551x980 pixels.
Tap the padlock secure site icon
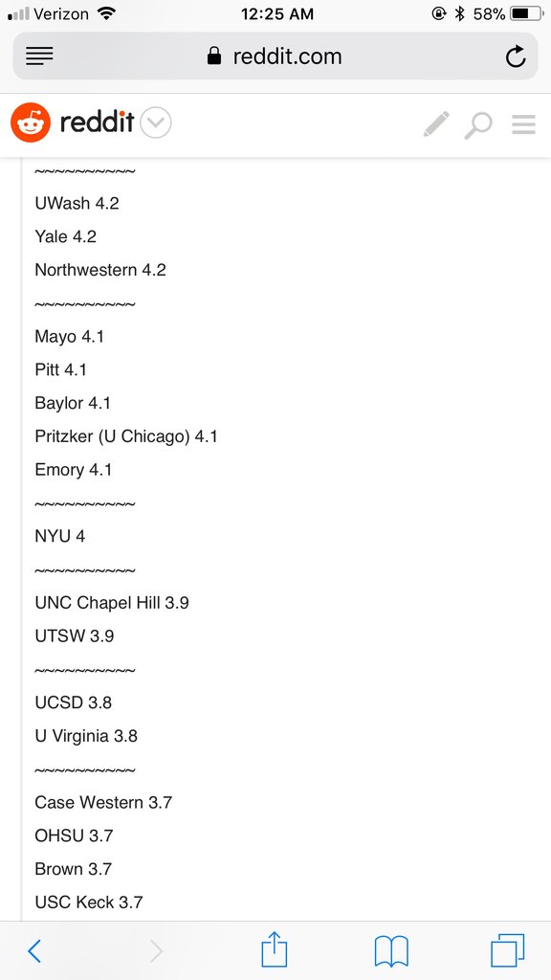point(214,56)
